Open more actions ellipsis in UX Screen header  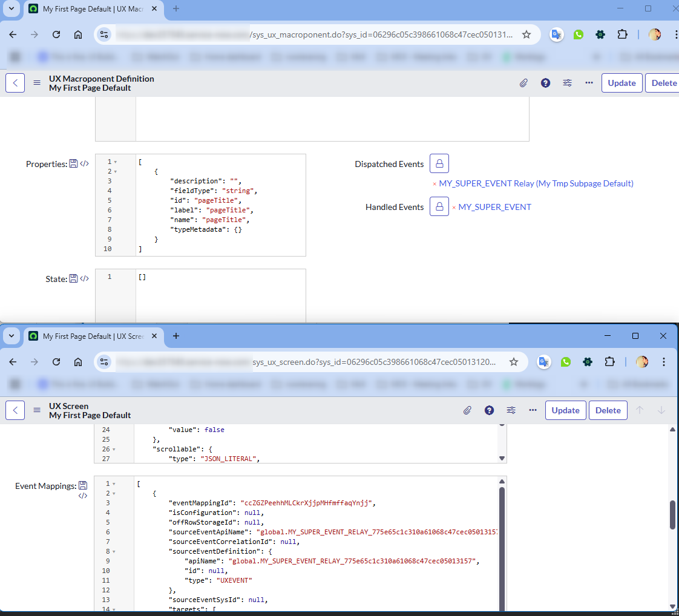pyautogui.click(x=533, y=410)
